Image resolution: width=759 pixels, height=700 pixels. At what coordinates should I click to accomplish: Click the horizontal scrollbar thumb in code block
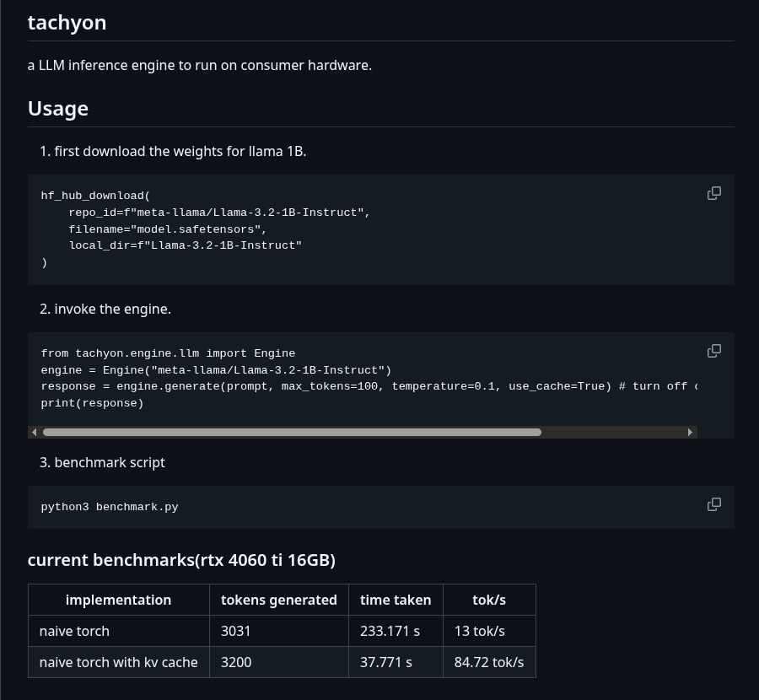(x=292, y=432)
